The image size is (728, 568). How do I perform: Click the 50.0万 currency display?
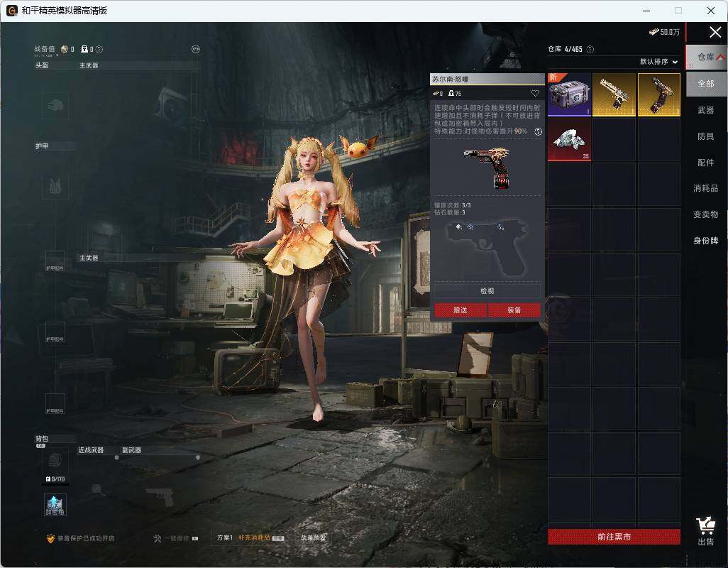pyautogui.click(x=664, y=31)
